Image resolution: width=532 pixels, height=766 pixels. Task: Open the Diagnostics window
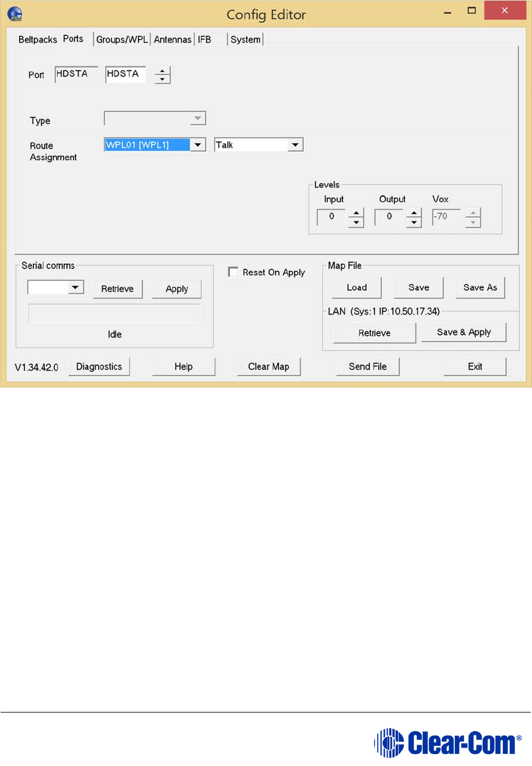pyautogui.click(x=99, y=367)
